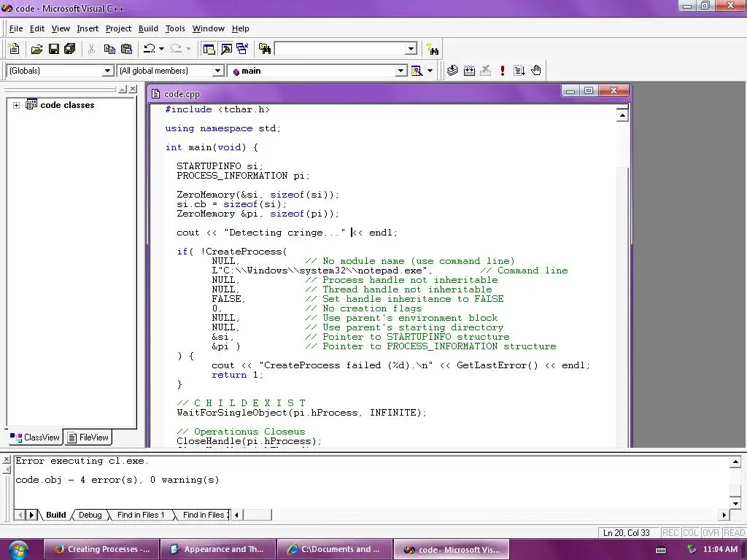This screenshot has width=747, height=560.
Task: Open the Find combo box dropdown arrow
Action: (411, 49)
